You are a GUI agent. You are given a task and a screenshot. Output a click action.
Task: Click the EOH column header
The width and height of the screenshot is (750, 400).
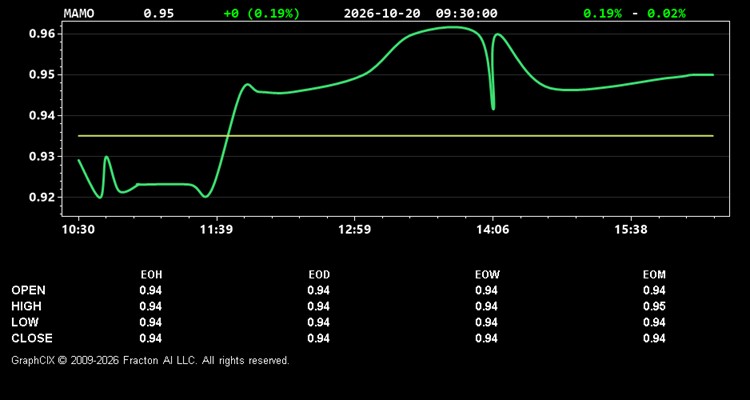click(151, 275)
